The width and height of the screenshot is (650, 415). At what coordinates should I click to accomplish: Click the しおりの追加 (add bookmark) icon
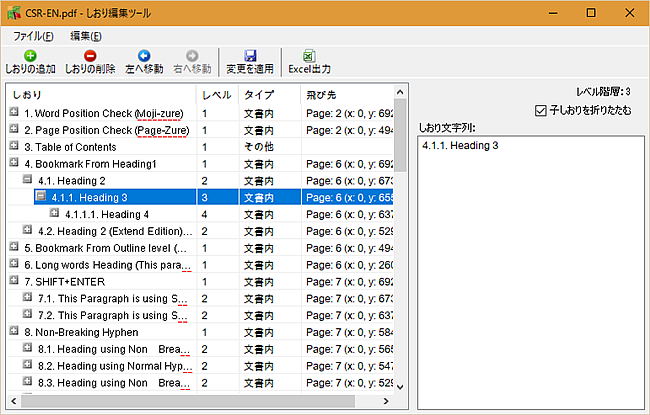(x=31, y=56)
